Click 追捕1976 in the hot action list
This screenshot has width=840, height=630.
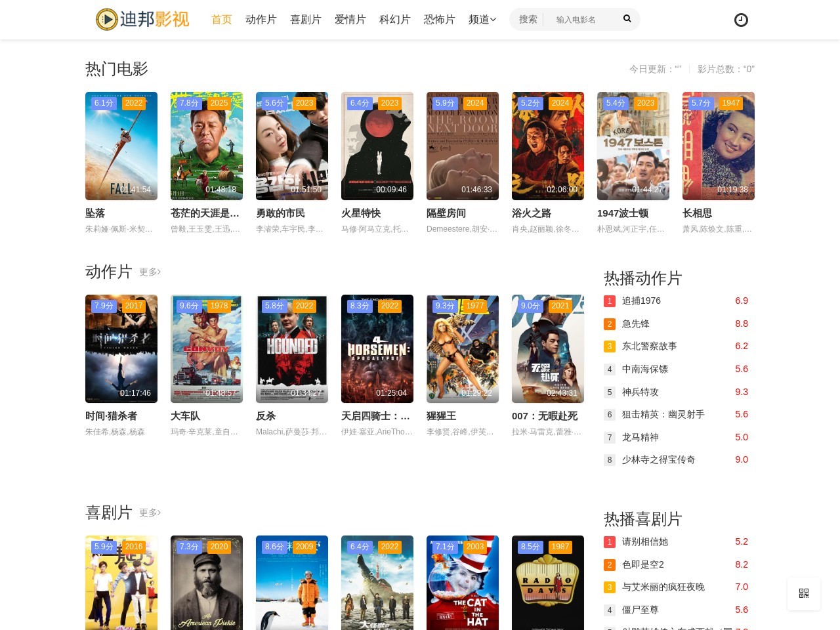coord(640,301)
